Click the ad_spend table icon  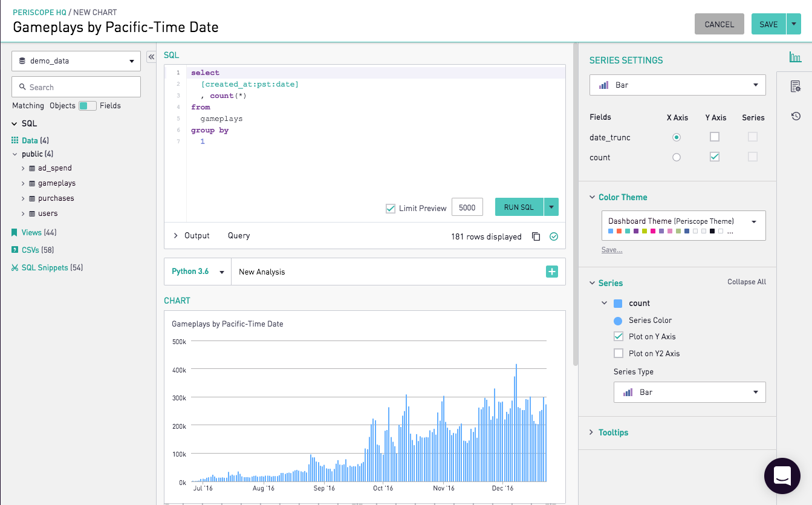(32, 168)
